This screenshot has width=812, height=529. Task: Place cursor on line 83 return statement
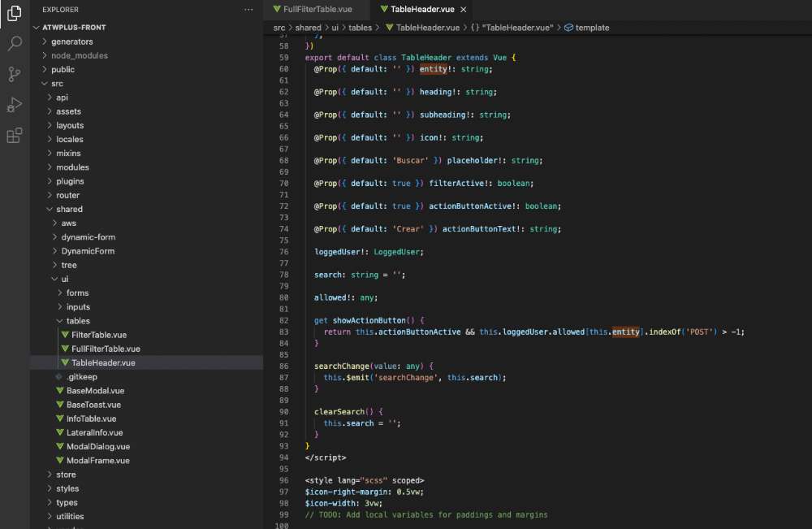[337, 332]
